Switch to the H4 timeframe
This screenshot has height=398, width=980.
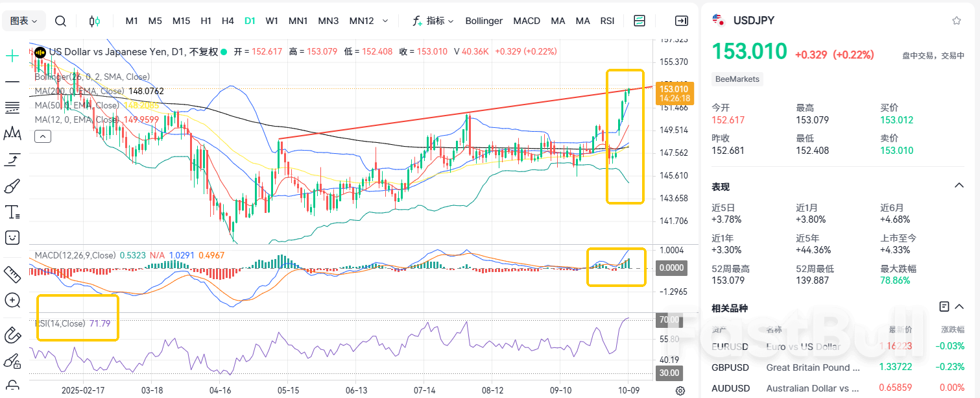[x=228, y=21]
